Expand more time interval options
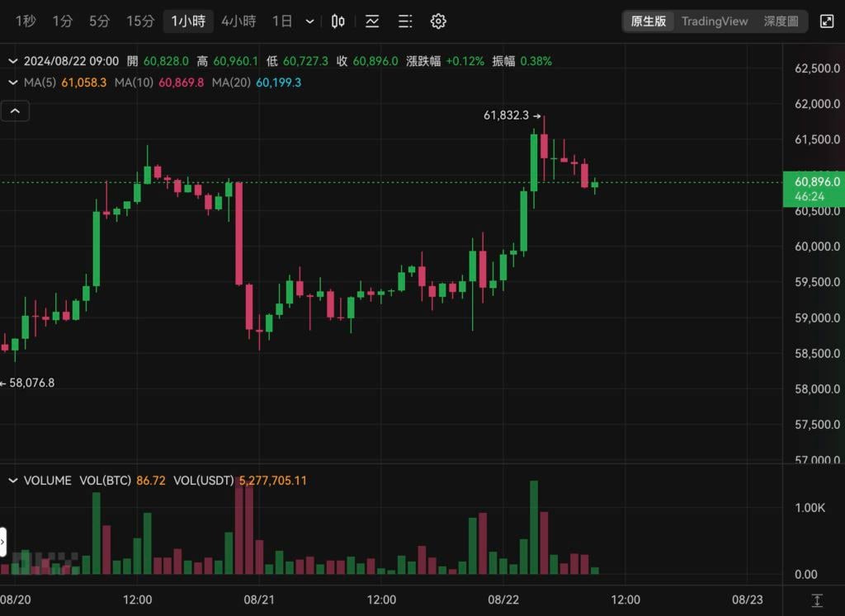This screenshot has width=845, height=616. click(x=309, y=21)
